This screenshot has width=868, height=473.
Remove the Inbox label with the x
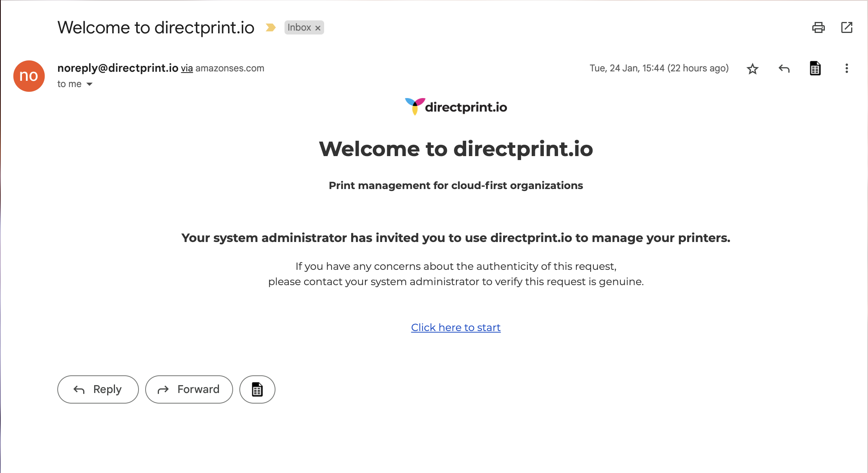click(x=318, y=28)
